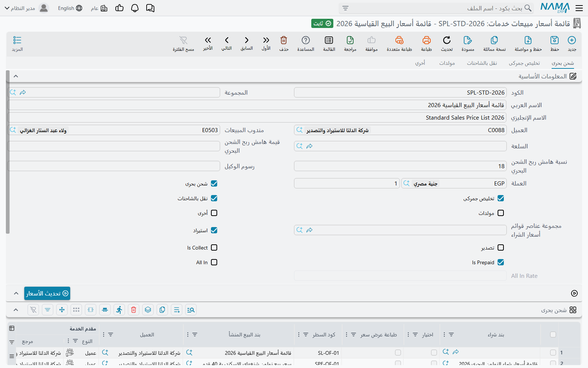Enable the All In checkbox

(x=214, y=262)
